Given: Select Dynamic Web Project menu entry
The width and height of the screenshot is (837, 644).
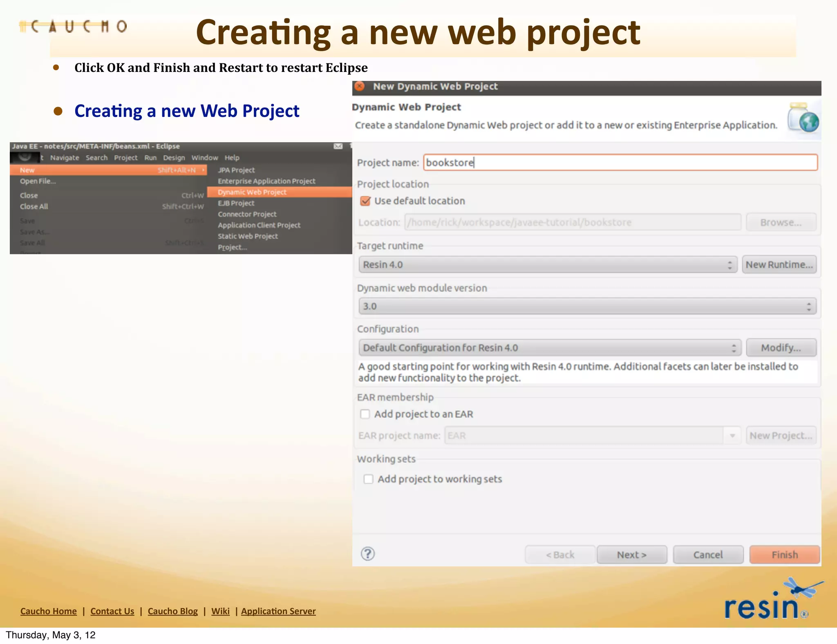Looking at the screenshot, I should (252, 192).
